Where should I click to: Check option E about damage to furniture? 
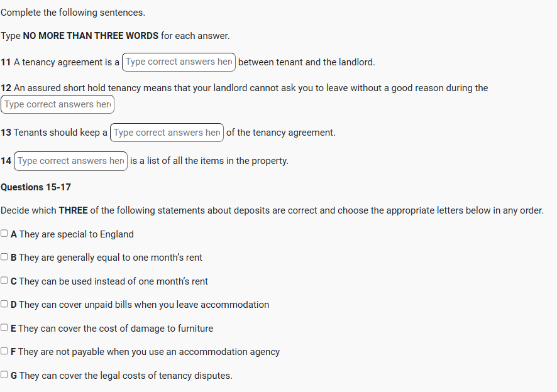coord(4,328)
